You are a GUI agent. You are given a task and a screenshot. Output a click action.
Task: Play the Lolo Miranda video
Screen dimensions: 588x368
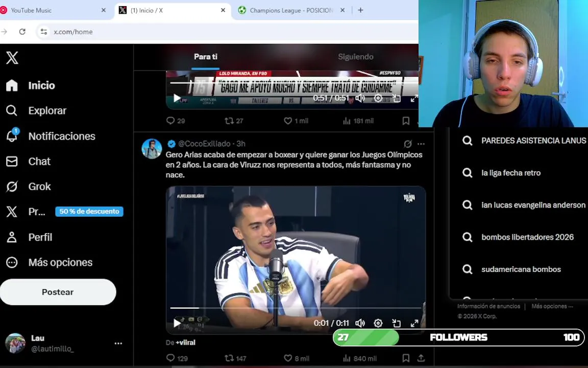[x=177, y=98]
